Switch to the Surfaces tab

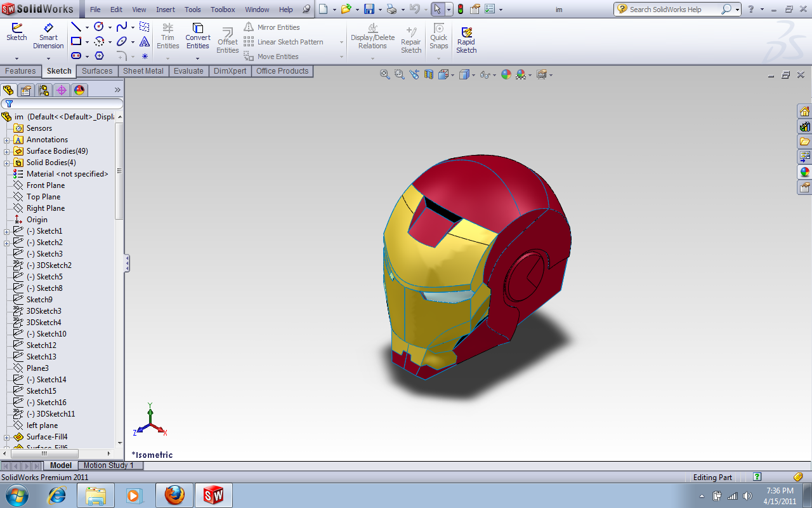pos(97,71)
